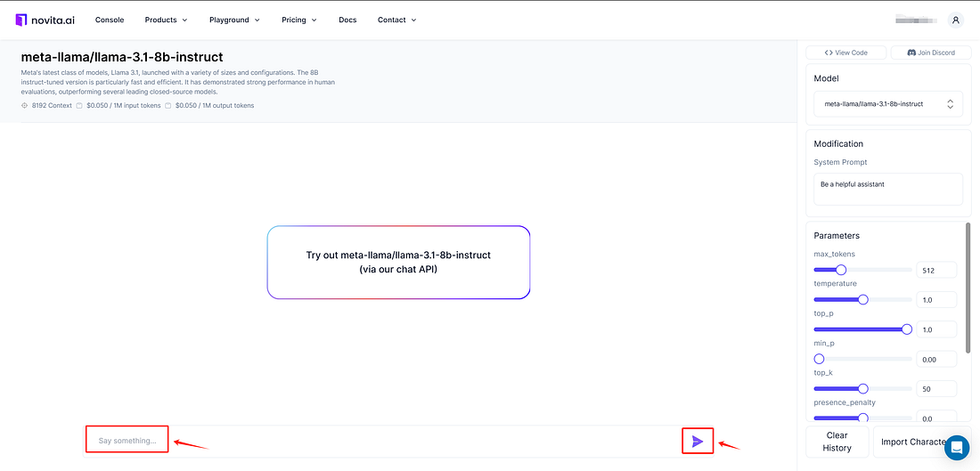Click the meta-llama/llama-3.1-8b-instruct page title

(x=122, y=57)
